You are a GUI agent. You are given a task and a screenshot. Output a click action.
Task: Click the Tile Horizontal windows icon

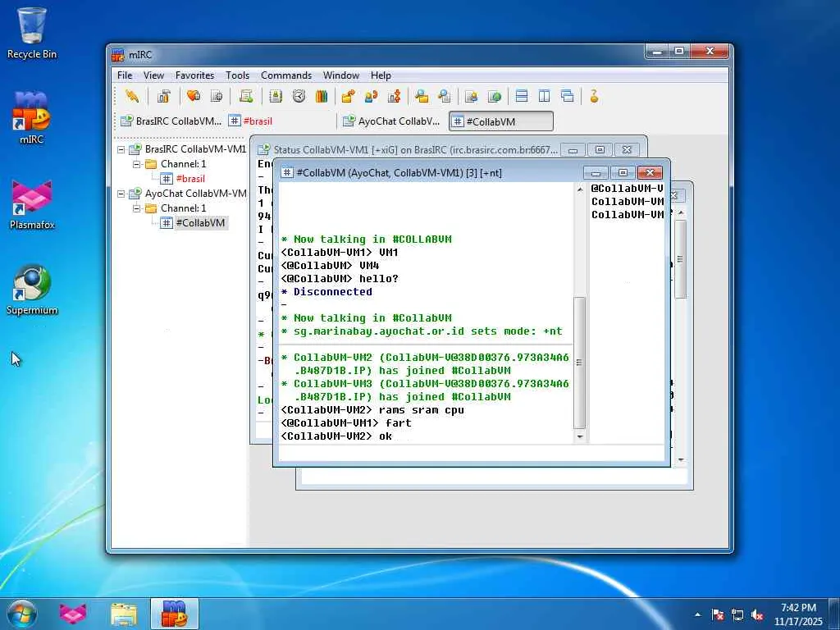click(522, 97)
